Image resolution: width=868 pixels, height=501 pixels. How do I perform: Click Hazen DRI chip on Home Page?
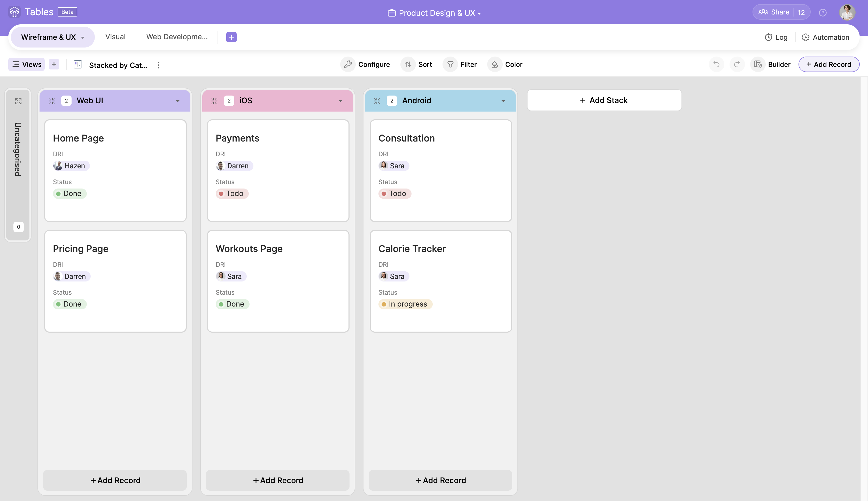[71, 166]
